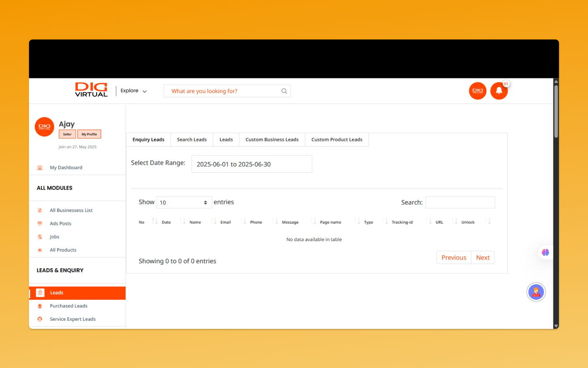Open All Products module
This screenshot has height=368, width=588.
[x=63, y=250]
